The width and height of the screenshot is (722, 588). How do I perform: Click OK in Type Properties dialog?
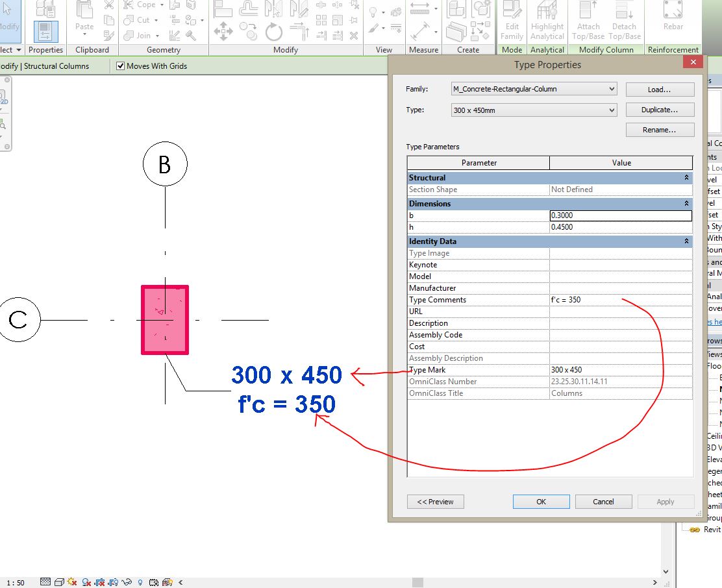click(541, 502)
